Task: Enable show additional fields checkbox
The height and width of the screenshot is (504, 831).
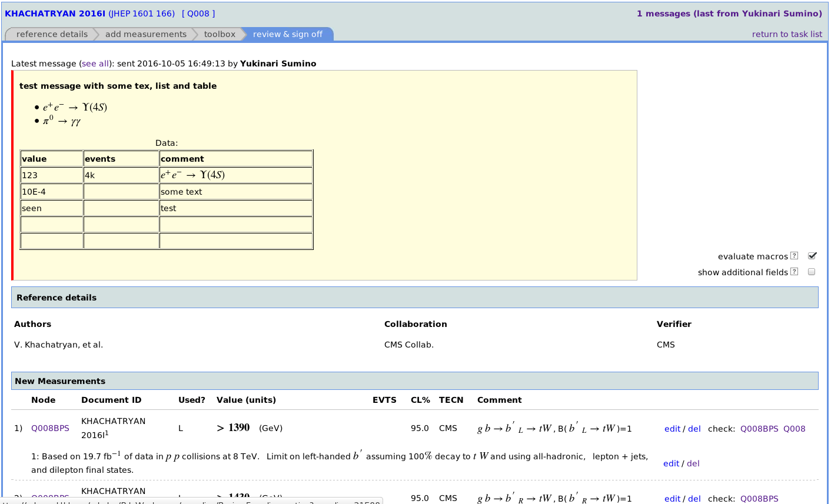Action: pyautogui.click(x=812, y=272)
